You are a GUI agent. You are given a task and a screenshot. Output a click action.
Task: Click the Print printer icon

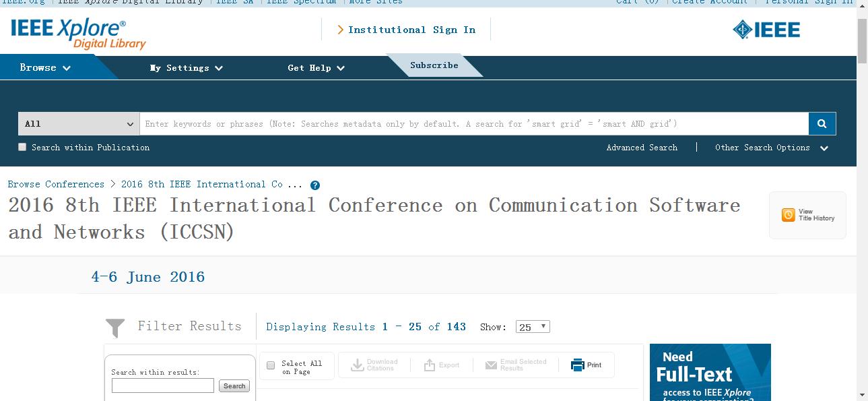click(577, 365)
